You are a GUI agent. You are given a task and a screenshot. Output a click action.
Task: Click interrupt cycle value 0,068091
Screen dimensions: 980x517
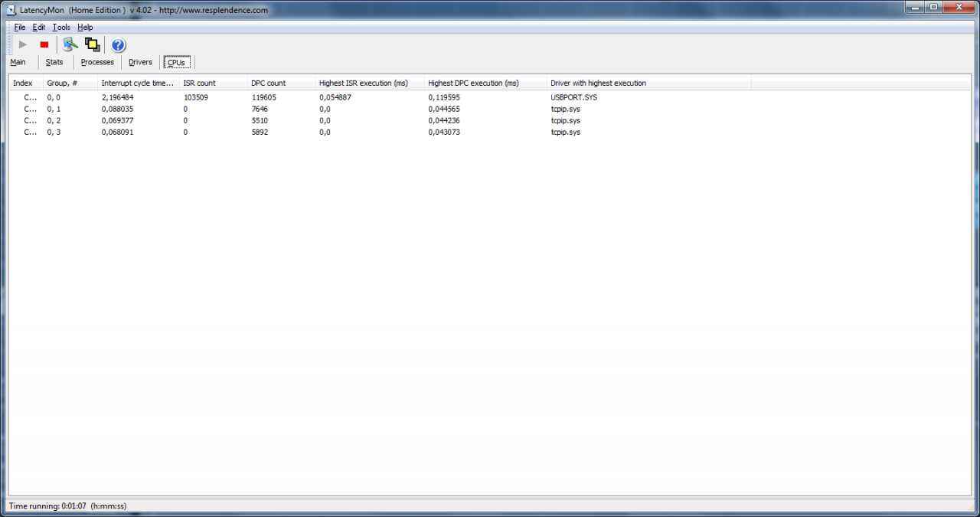117,132
